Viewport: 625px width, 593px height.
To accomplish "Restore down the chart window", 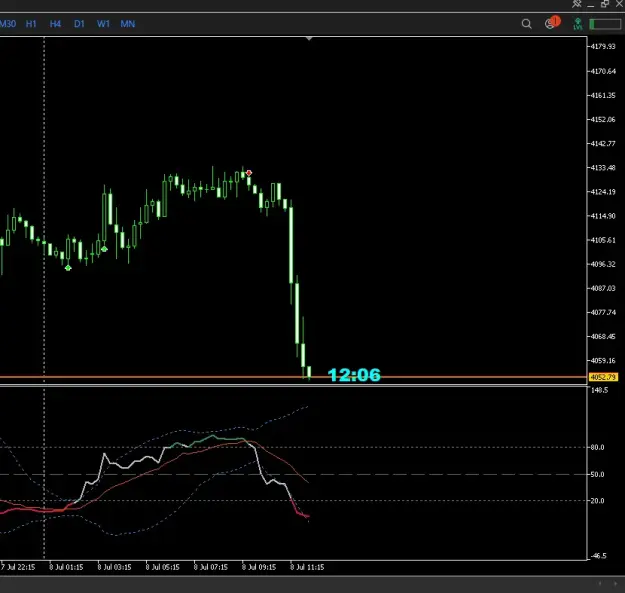I will coord(605,4).
